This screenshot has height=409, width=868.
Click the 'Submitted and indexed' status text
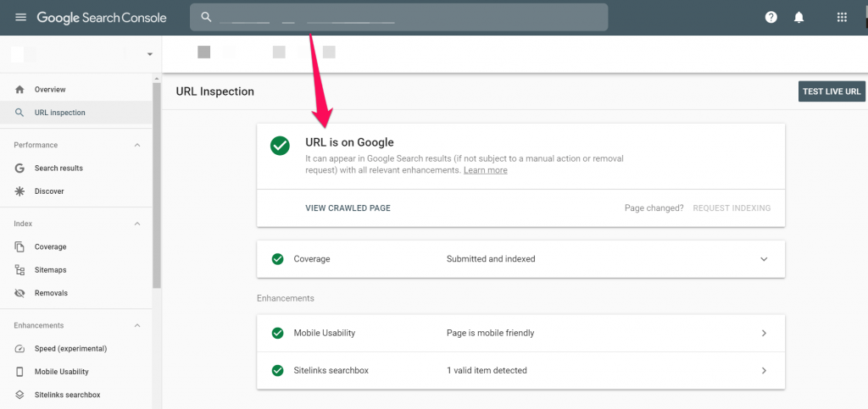[x=491, y=258]
